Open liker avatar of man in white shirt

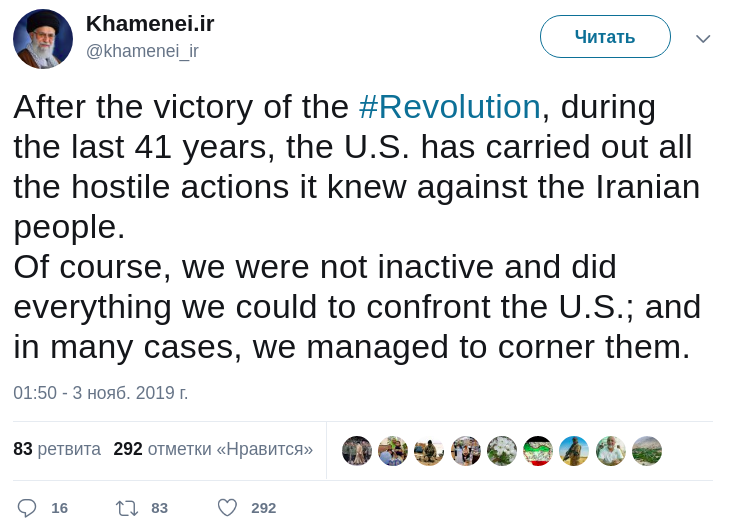pos(611,451)
